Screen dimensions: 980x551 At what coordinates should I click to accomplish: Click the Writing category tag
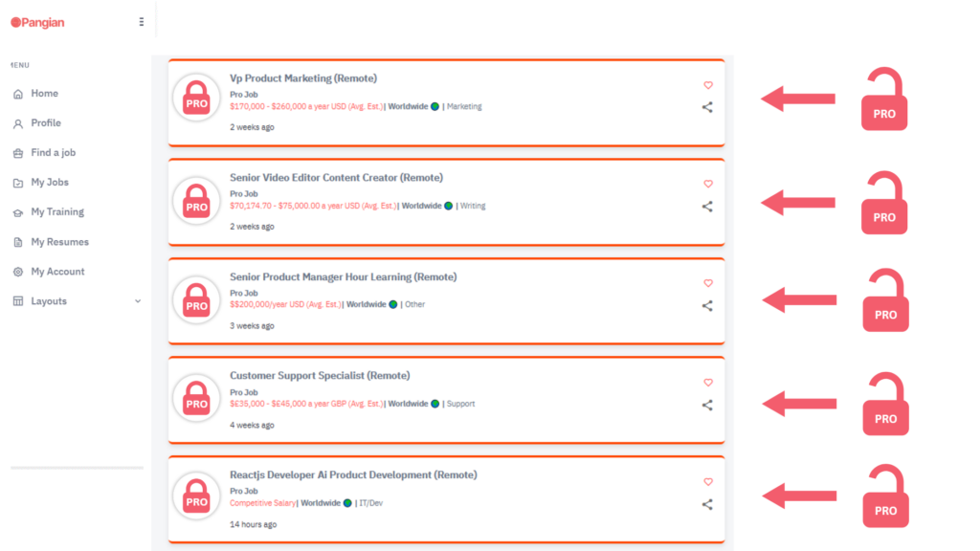coord(473,206)
